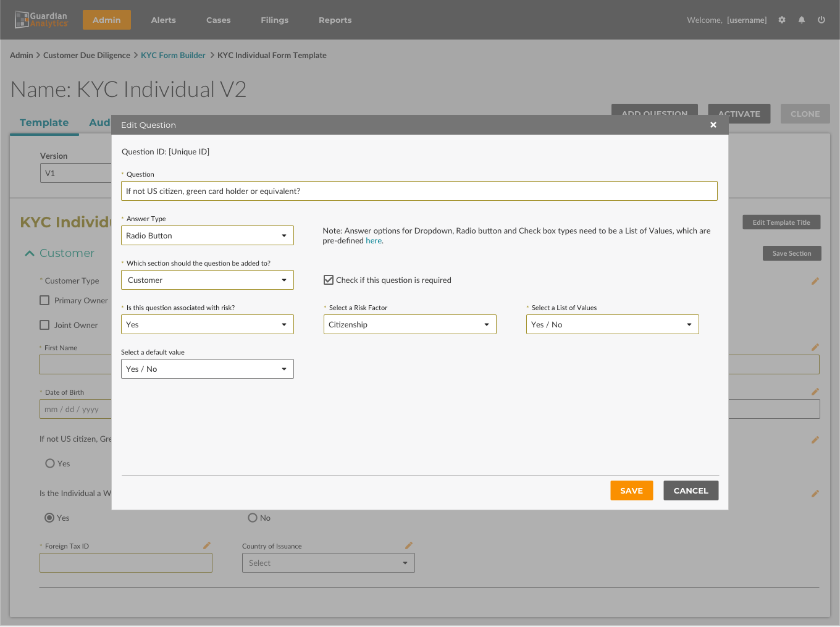Click the Question text input field
This screenshot has width=840, height=627.
coord(419,191)
